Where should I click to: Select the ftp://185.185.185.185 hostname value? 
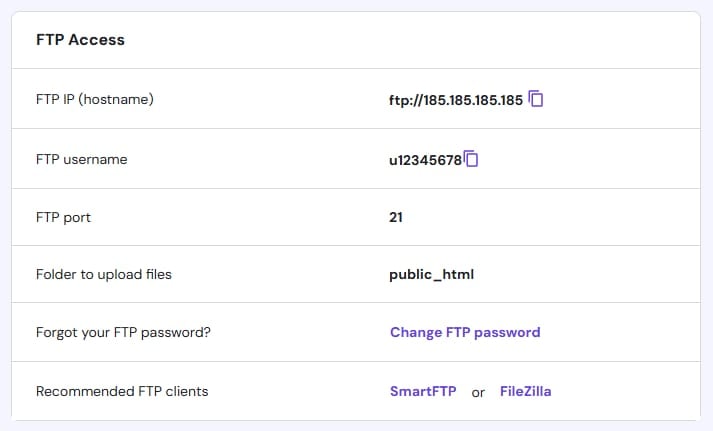click(455, 100)
